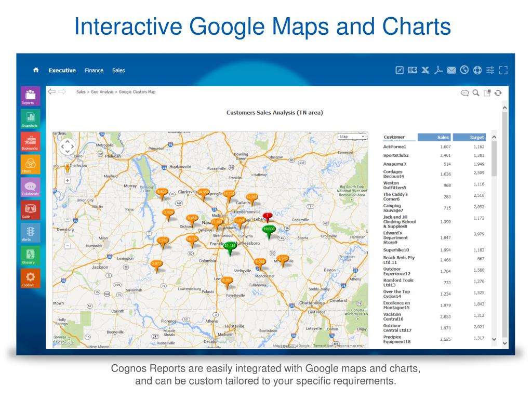Click the map zoom slider track
532x399 pixels.
68,213
